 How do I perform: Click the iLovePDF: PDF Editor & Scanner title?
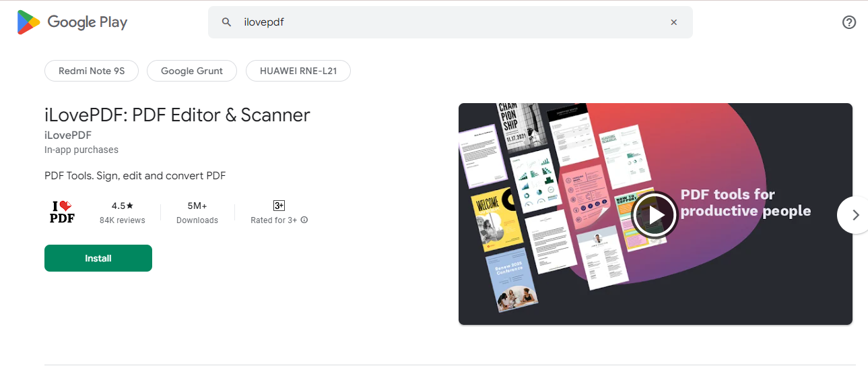pyautogui.click(x=177, y=115)
